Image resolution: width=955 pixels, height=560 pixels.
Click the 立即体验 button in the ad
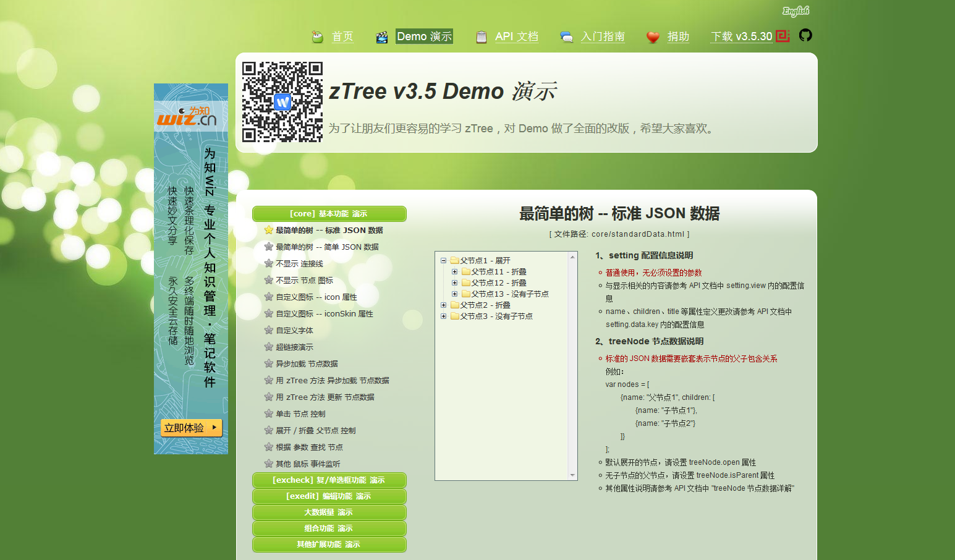[191, 428]
